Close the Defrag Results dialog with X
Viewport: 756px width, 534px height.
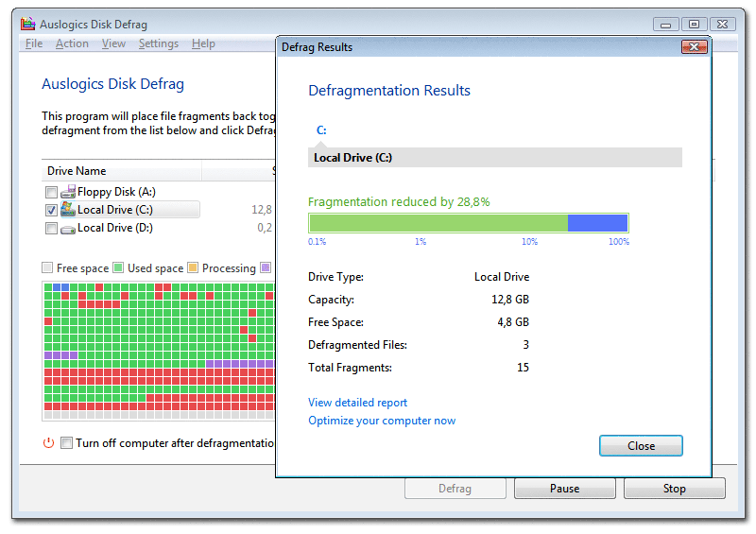(x=695, y=47)
